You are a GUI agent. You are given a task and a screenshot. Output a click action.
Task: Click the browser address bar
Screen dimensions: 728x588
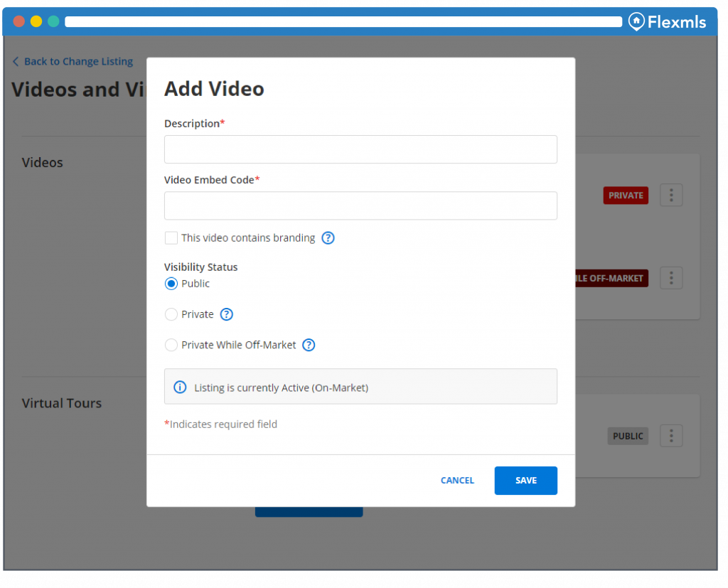[x=343, y=22]
